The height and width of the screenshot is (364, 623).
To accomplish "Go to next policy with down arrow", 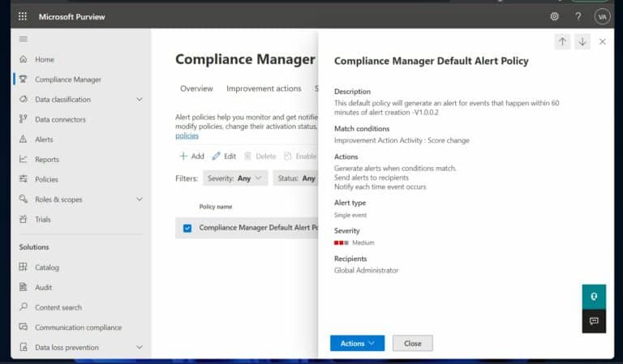I will [x=582, y=41].
